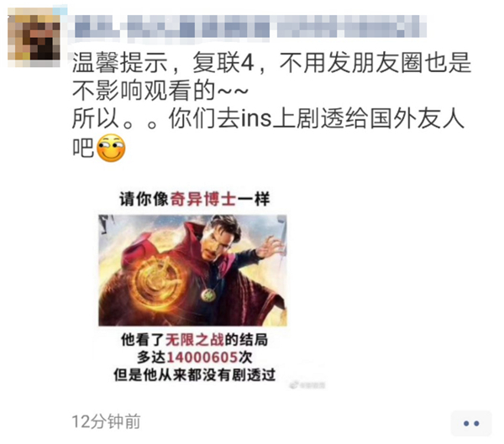Select the 温馨提示，复联4 first text line

(x=272, y=62)
